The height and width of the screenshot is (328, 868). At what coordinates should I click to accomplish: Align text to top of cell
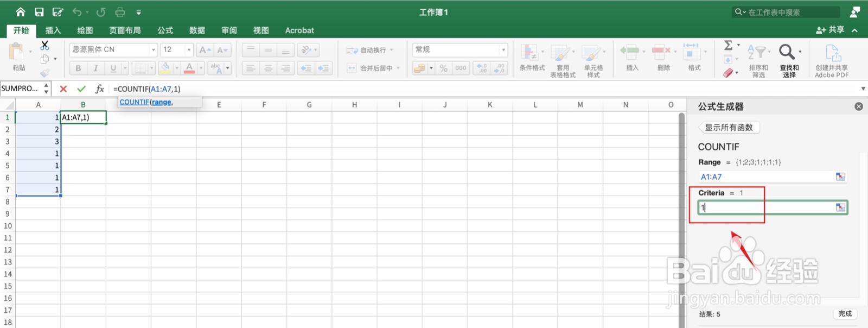pos(250,50)
